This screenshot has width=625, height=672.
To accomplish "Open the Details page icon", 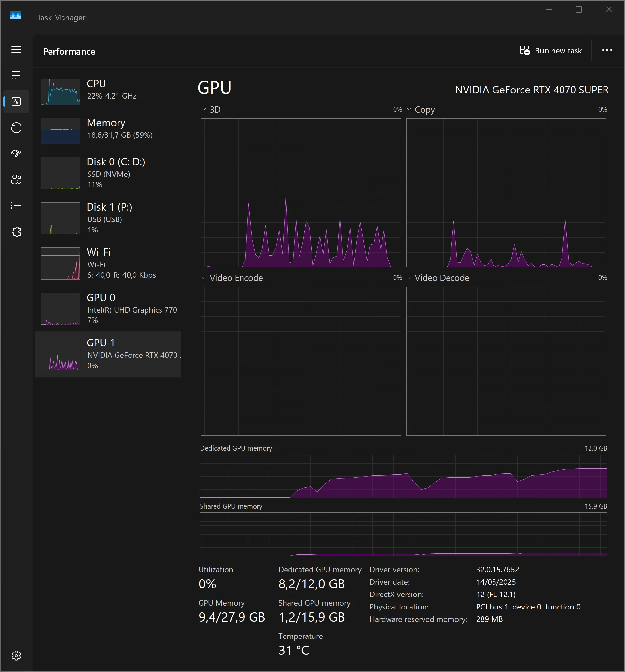I will [x=16, y=205].
